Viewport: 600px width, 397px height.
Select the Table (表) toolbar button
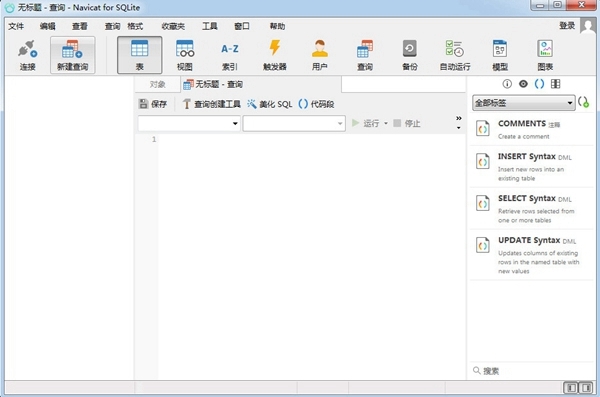click(x=139, y=55)
